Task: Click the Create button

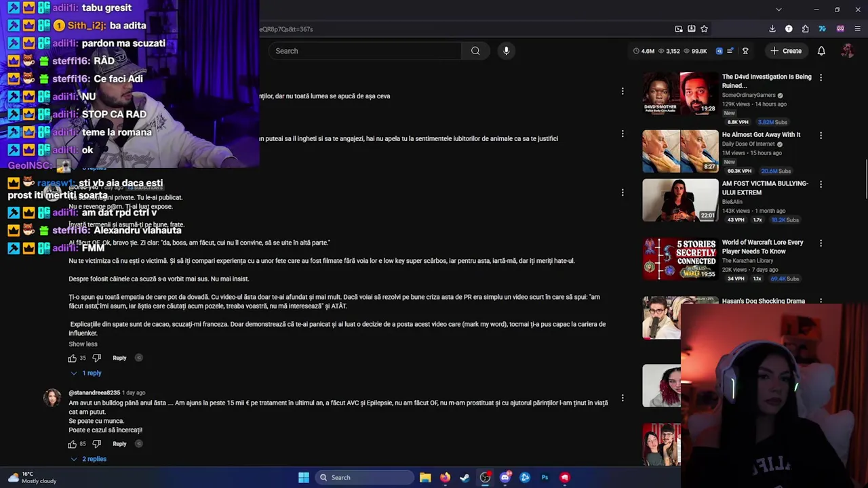Action: [786, 51]
